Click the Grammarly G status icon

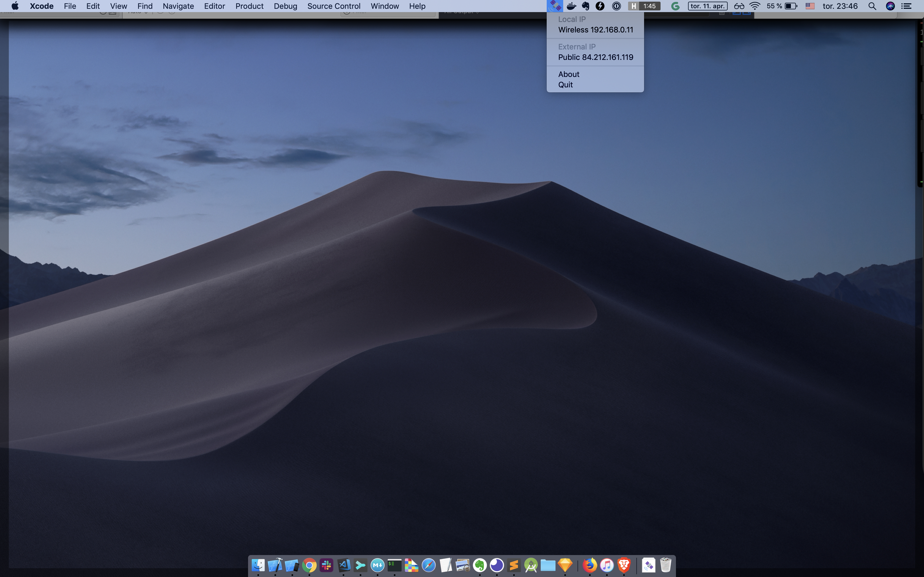(675, 6)
